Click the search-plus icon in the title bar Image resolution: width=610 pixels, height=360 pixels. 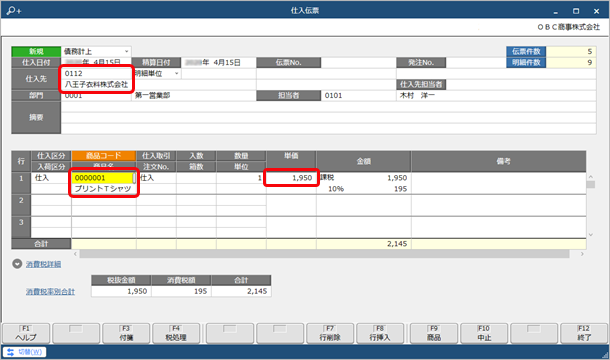tap(14, 11)
